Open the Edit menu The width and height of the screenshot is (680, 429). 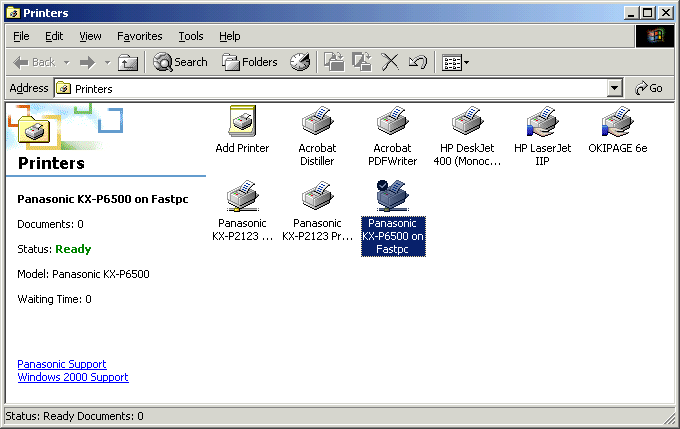click(54, 36)
